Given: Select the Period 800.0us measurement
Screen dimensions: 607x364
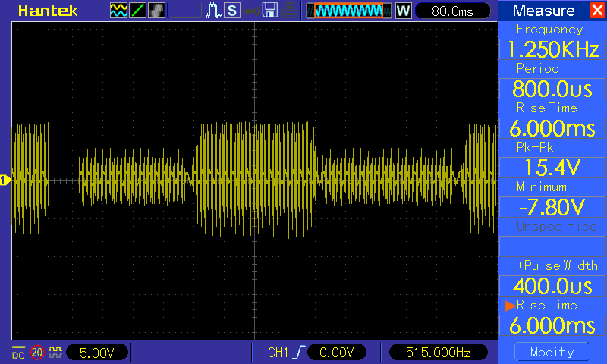Looking at the screenshot, I should pyautogui.click(x=552, y=89).
